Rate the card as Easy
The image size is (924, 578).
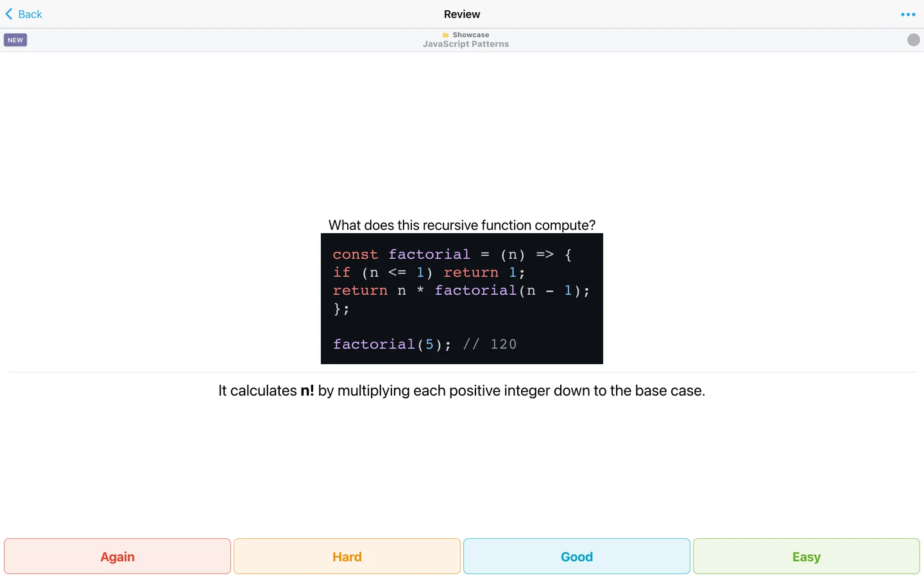pyautogui.click(x=807, y=556)
